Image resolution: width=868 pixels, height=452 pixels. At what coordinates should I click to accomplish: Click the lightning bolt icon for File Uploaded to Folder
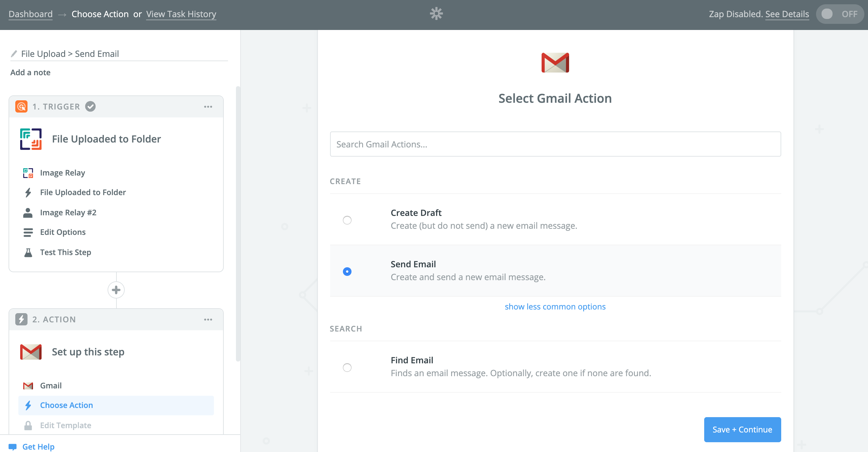coord(28,192)
